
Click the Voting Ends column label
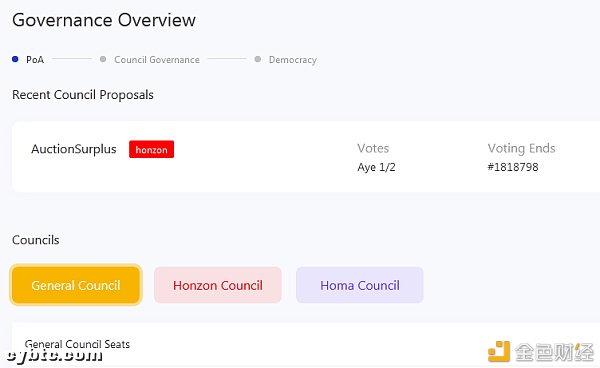522,148
